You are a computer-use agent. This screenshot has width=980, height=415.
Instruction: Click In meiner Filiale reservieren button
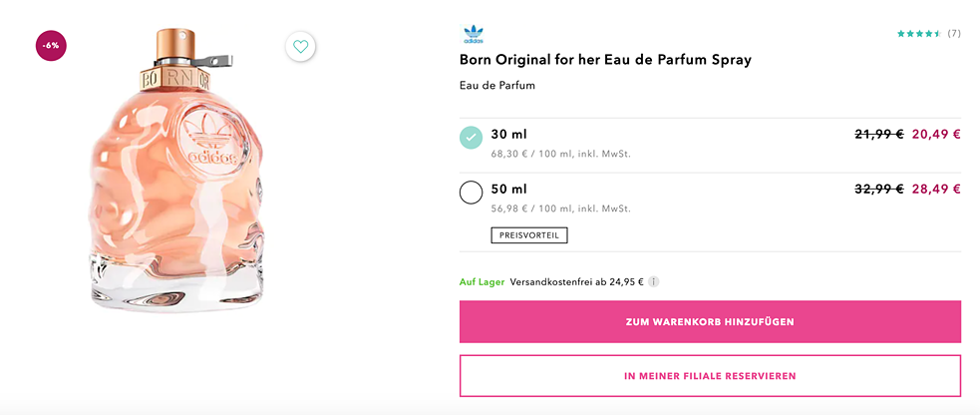710,376
